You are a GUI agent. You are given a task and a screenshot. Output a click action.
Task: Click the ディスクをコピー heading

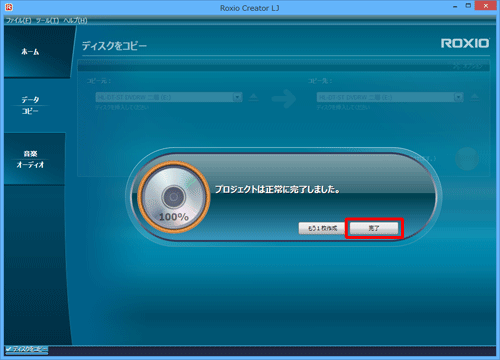pyautogui.click(x=114, y=46)
